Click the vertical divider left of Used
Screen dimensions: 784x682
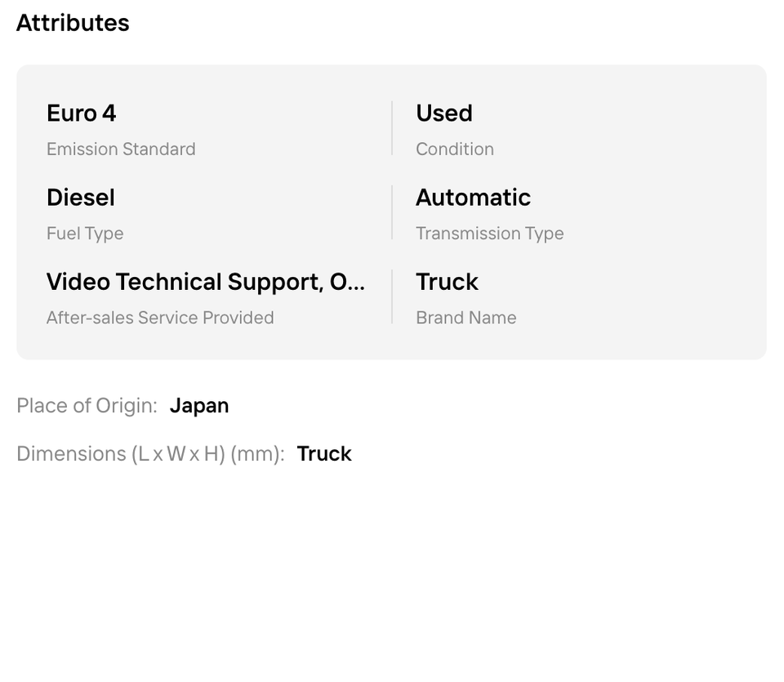[392, 128]
